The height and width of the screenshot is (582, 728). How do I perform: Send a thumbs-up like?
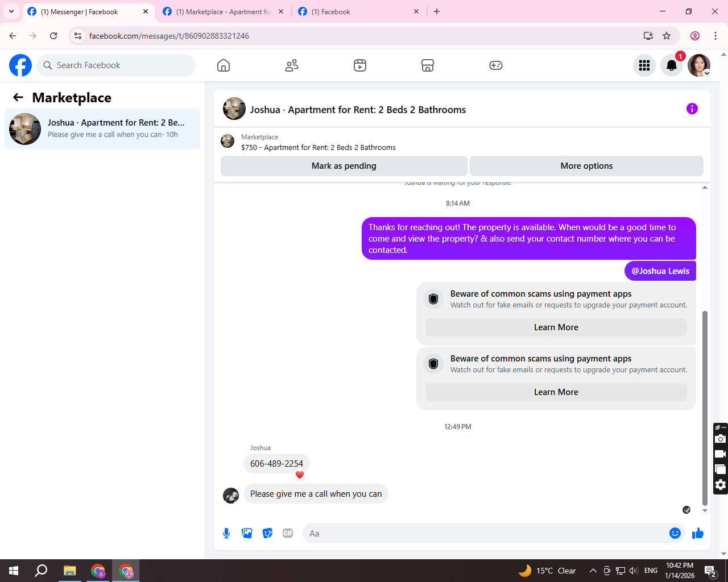pyautogui.click(x=698, y=533)
